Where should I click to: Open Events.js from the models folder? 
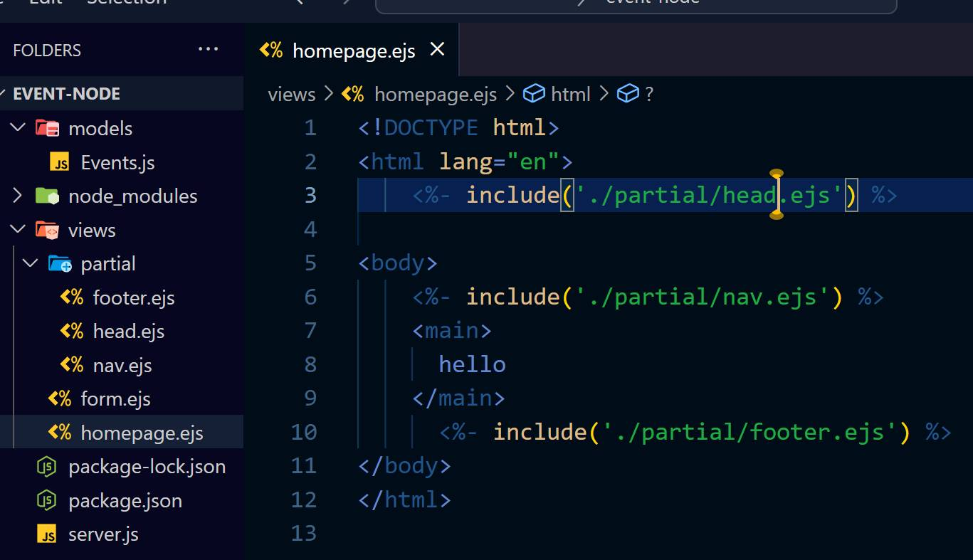point(118,163)
